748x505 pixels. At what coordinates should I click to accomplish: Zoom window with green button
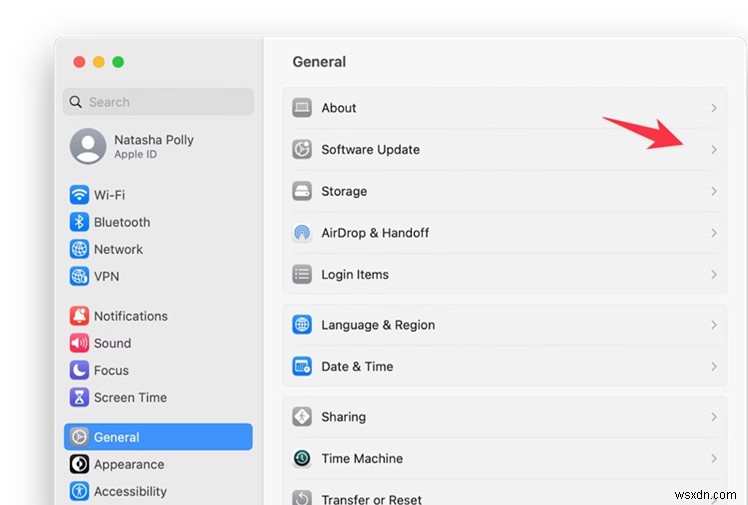coord(118,62)
